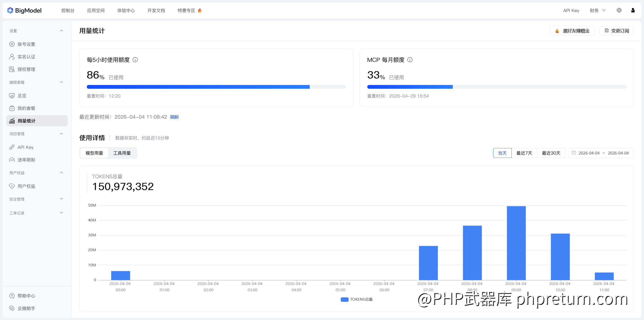Switch to the 工具用量 tab

pyautogui.click(x=122, y=153)
